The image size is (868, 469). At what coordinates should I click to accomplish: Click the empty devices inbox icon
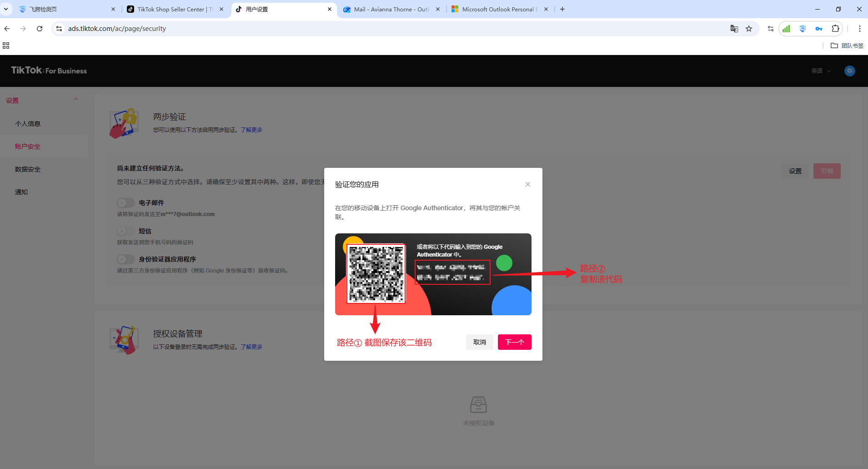pyautogui.click(x=478, y=404)
